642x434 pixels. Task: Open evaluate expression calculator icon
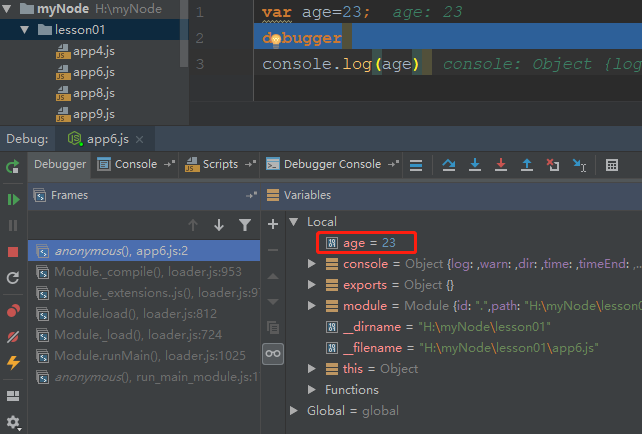click(612, 165)
